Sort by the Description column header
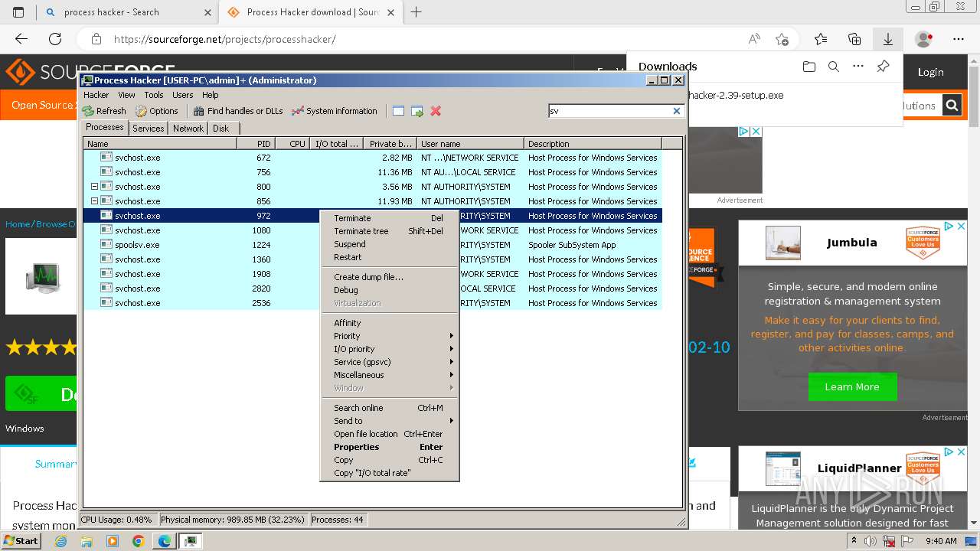The image size is (980, 551). click(593, 144)
